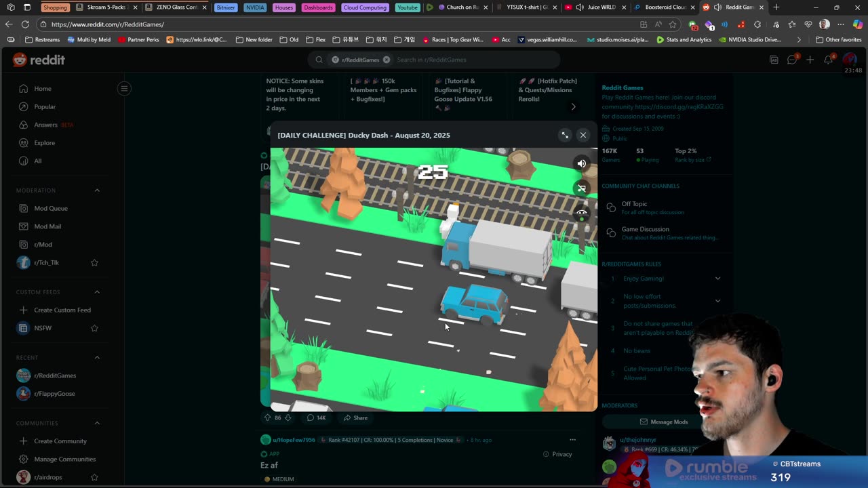Open the Cloud Computing tab group

point(365,7)
